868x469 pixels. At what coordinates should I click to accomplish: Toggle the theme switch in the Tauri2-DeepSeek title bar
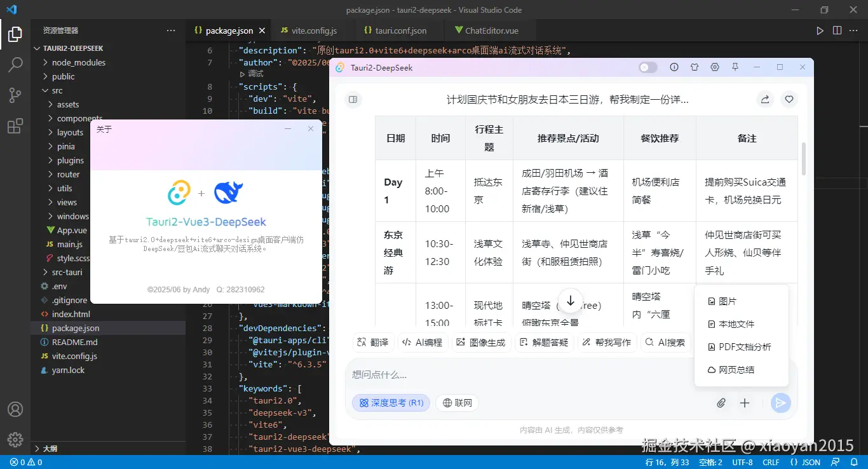(x=648, y=67)
